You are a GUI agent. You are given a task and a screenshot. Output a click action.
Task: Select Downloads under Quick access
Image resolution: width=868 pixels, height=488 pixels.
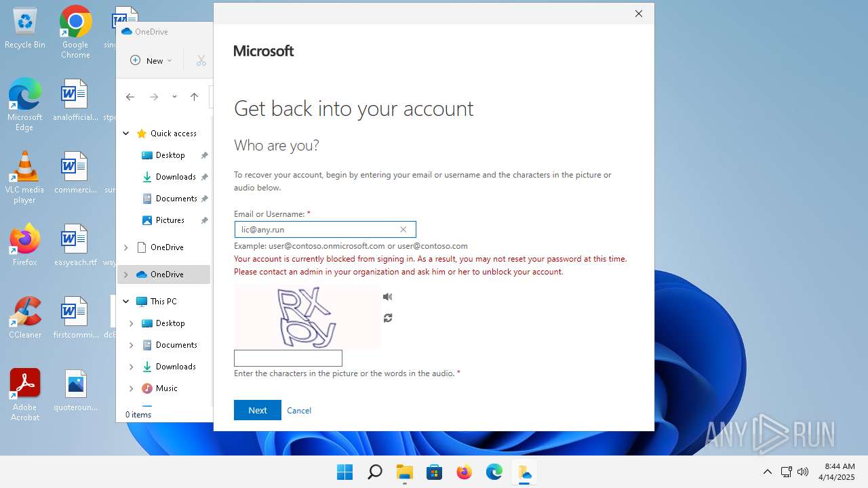point(175,177)
